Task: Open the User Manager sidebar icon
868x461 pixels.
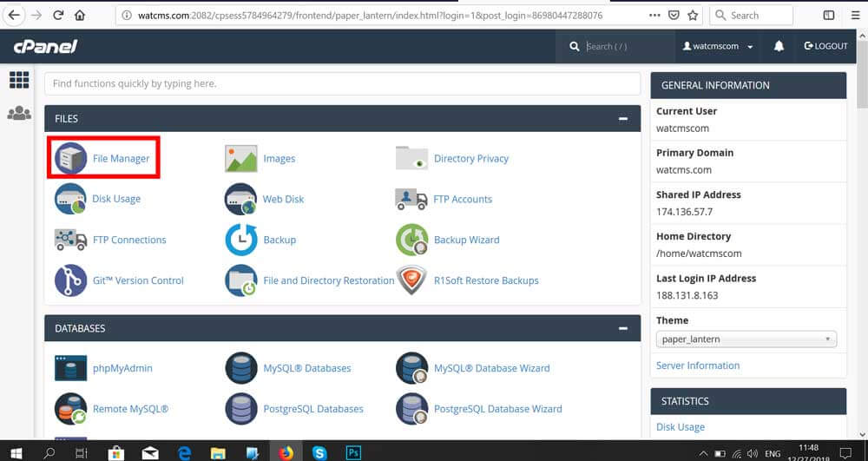Action: tap(19, 113)
